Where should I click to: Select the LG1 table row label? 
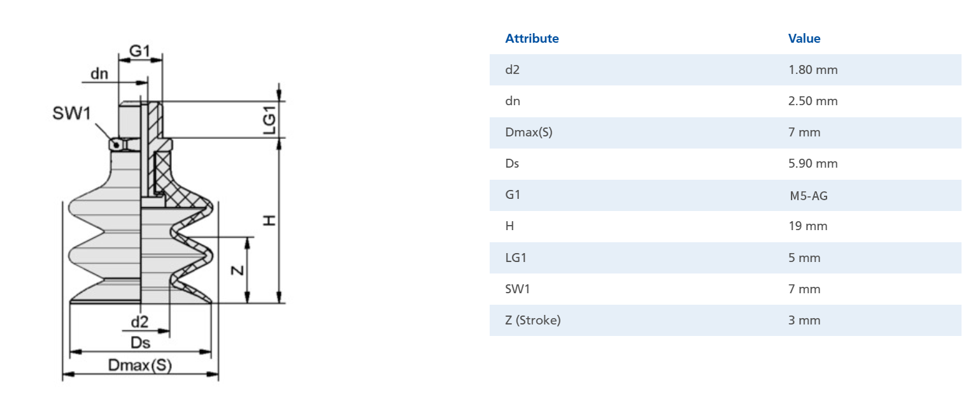click(x=516, y=258)
